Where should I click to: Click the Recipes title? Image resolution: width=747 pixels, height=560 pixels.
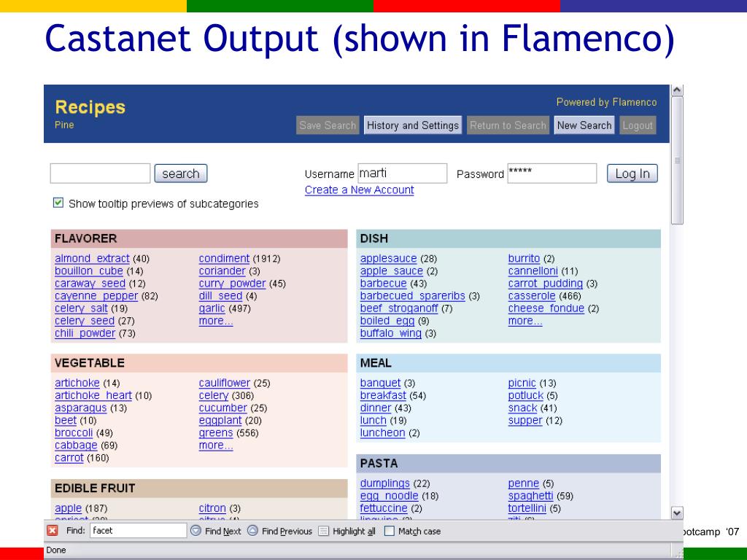90,107
